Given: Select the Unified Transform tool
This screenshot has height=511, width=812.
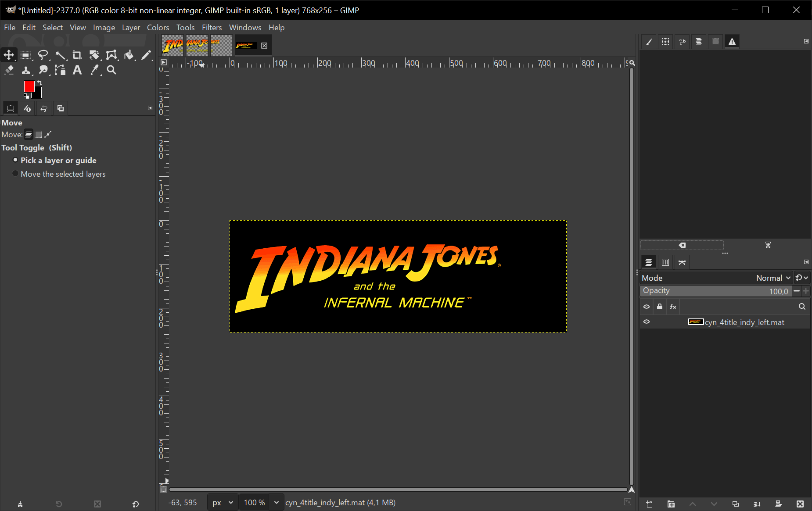Looking at the screenshot, I should click(94, 55).
